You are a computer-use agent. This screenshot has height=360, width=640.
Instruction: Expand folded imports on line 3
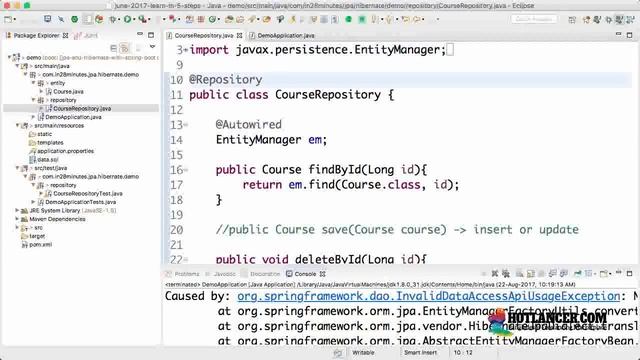coord(186,50)
